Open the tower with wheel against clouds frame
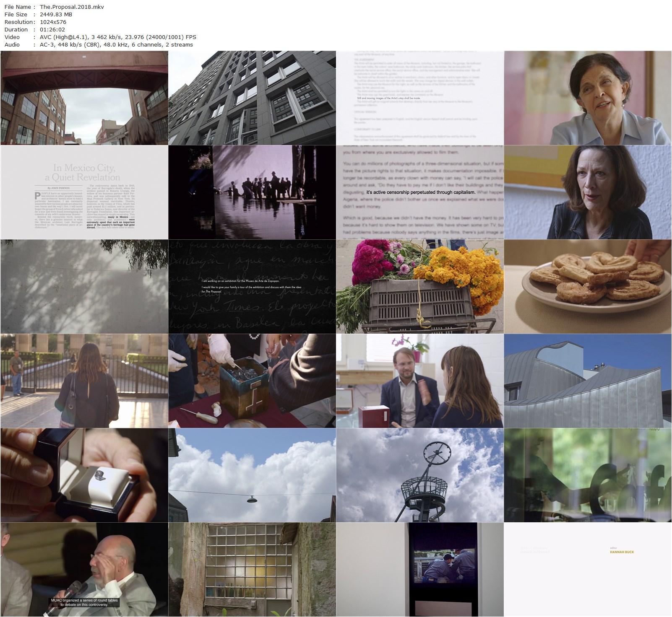 [420, 475]
